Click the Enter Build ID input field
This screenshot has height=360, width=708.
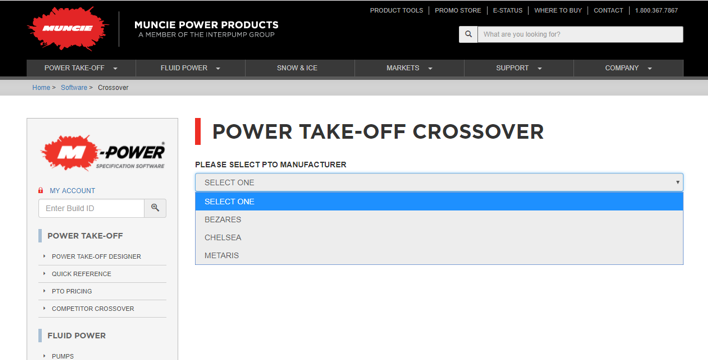[x=92, y=208]
